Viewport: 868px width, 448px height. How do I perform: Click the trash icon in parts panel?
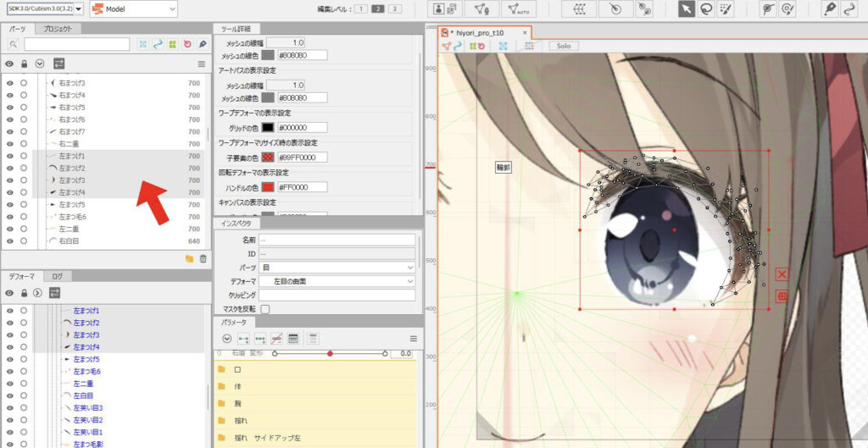point(203,258)
